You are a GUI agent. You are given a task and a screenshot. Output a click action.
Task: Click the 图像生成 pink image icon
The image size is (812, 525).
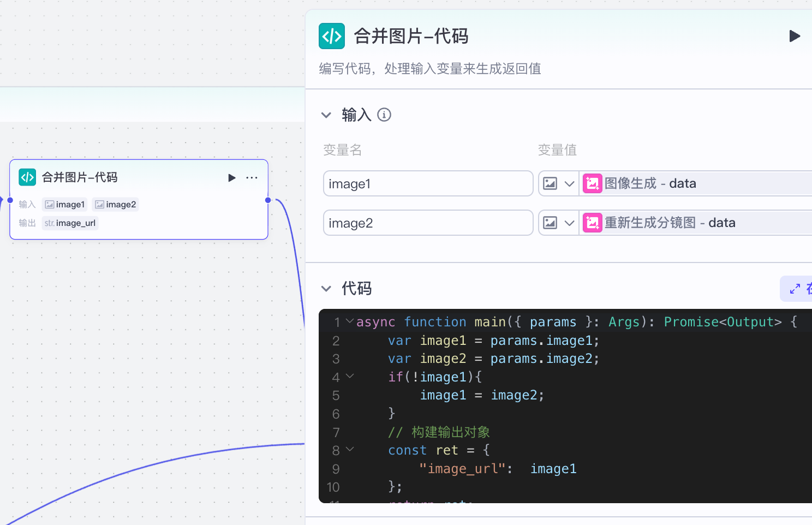592,183
